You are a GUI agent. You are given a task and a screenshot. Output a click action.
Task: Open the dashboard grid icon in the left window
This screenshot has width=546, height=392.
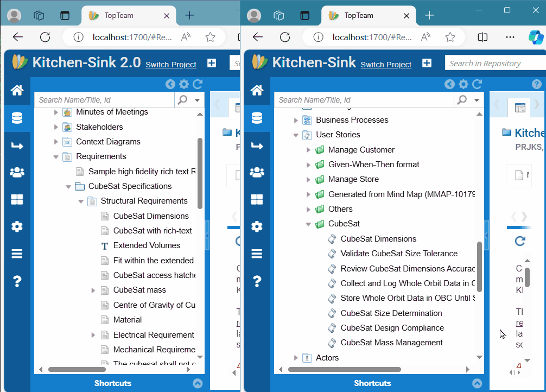tap(17, 200)
